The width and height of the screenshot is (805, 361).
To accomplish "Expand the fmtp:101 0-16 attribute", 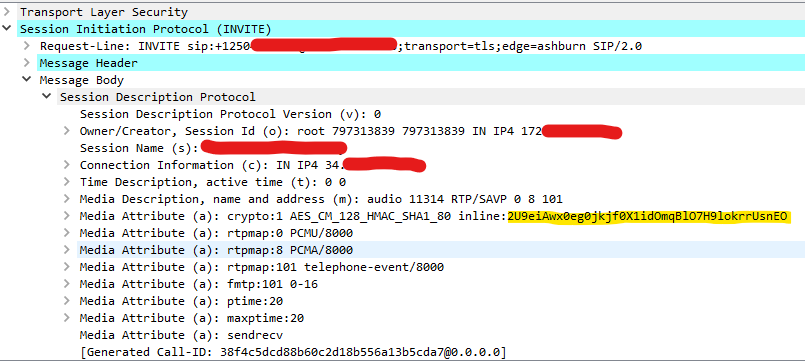I will (67, 283).
